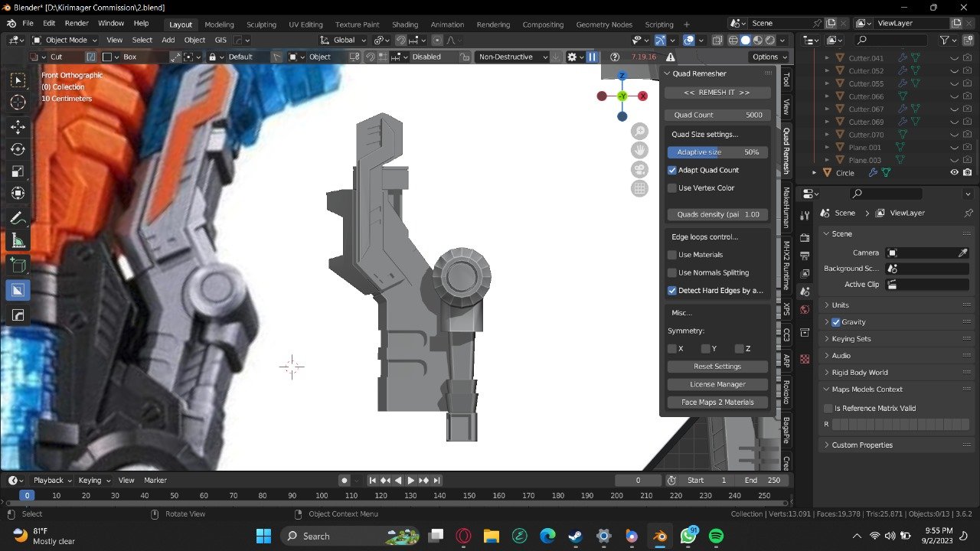Screen dimensions: 980x551
Task: Disable Adapt Quad Count checkbox
Action: pos(672,170)
